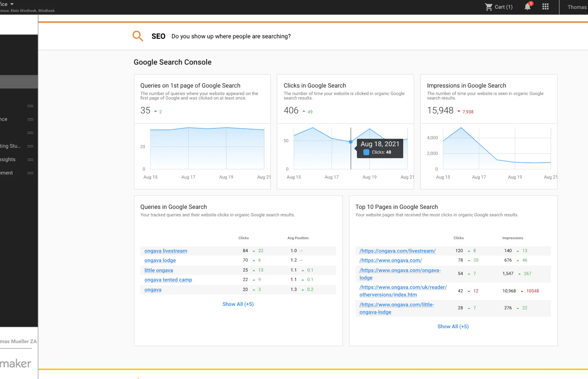Click the Impressions column header in Top Pages
Screen dimensions: 588x379
tap(513, 238)
